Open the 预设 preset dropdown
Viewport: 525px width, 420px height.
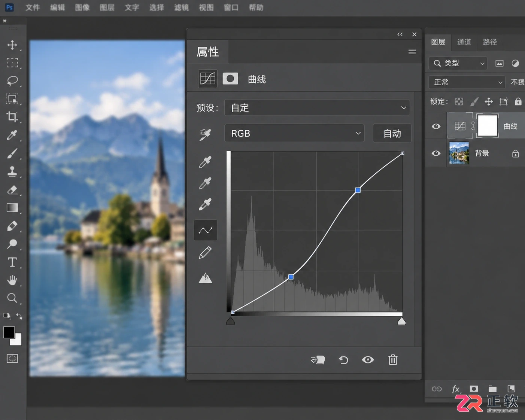tap(317, 108)
